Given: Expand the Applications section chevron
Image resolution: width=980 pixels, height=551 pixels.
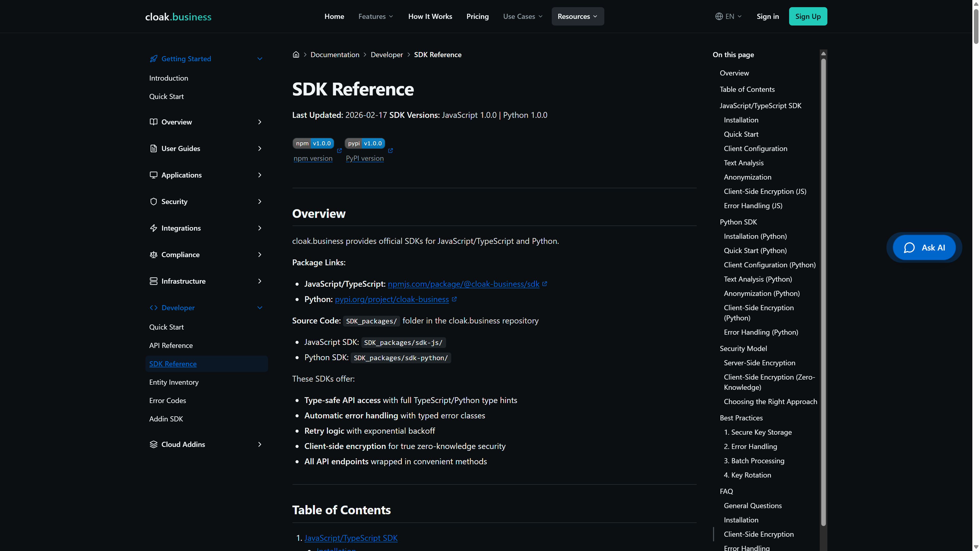Looking at the screenshot, I should pyautogui.click(x=260, y=175).
